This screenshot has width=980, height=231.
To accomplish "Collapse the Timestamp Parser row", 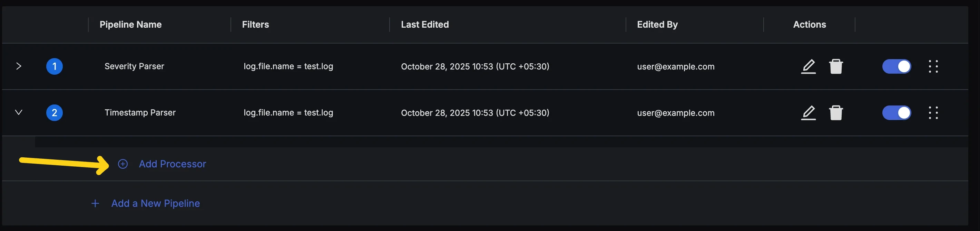I will tap(19, 112).
